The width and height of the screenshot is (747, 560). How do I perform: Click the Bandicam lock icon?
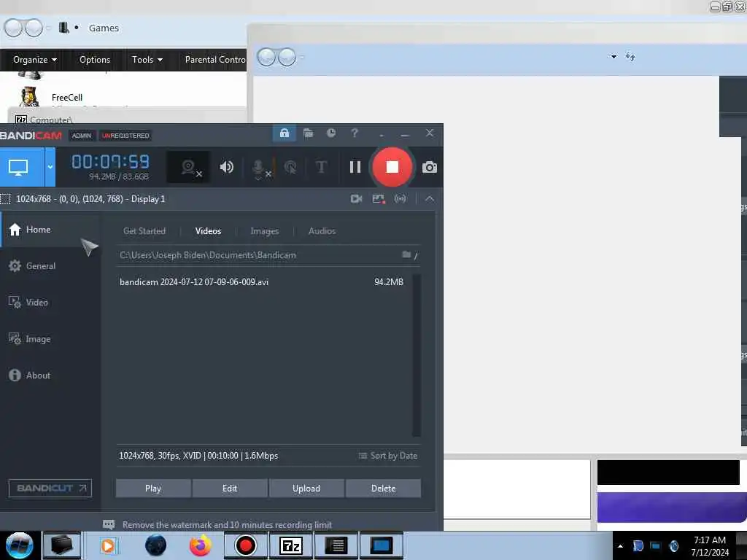point(285,133)
